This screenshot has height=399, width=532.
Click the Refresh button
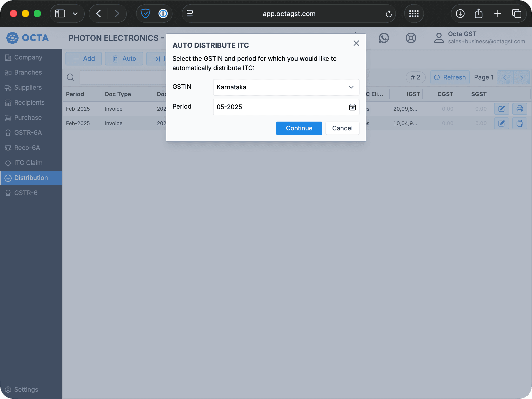click(x=450, y=77)
